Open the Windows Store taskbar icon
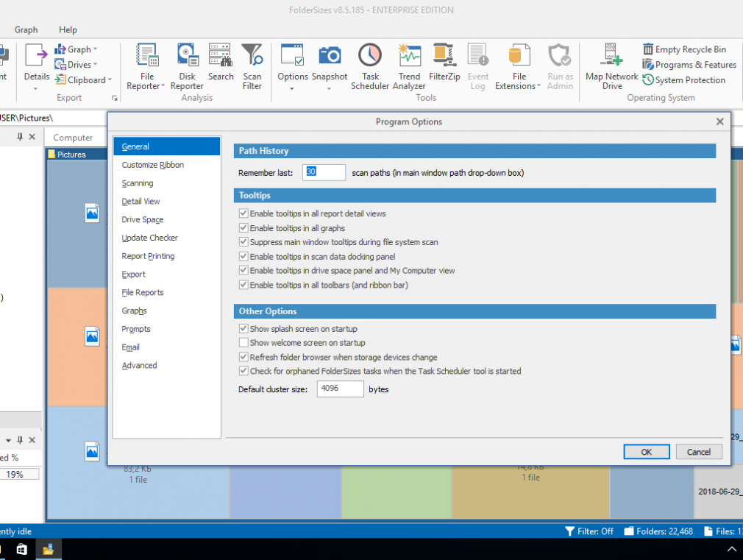The width and height of the screenshot is (743, 560). point(22,549)
